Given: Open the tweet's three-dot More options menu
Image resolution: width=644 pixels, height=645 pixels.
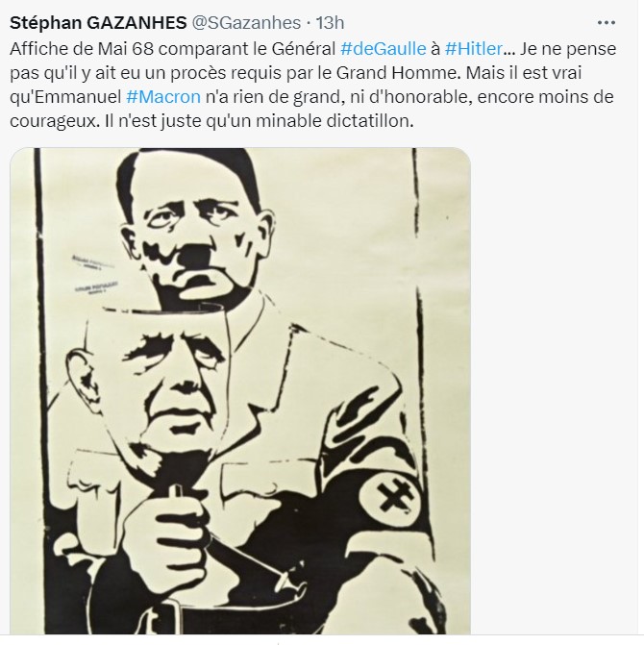Looking at the screenshot, I should point(606,23).
